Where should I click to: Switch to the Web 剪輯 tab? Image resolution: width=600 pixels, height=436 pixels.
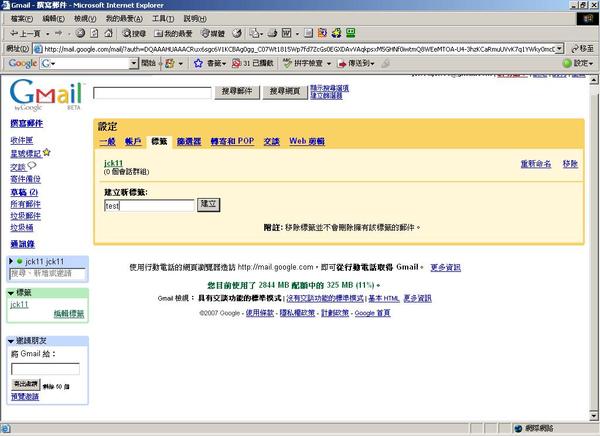[307, 141]
